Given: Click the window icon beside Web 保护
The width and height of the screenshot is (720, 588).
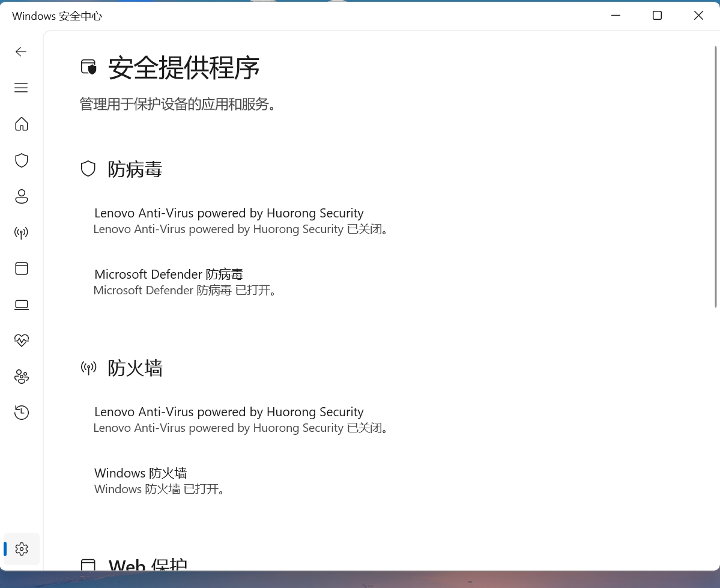Looking at the screenshot, I should tap(88, 565).
